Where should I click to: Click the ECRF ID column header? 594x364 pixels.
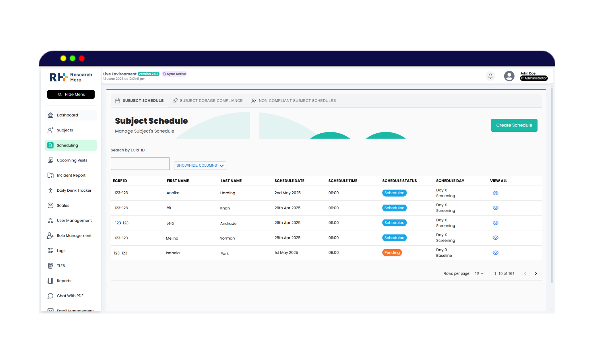click(120, 181)
